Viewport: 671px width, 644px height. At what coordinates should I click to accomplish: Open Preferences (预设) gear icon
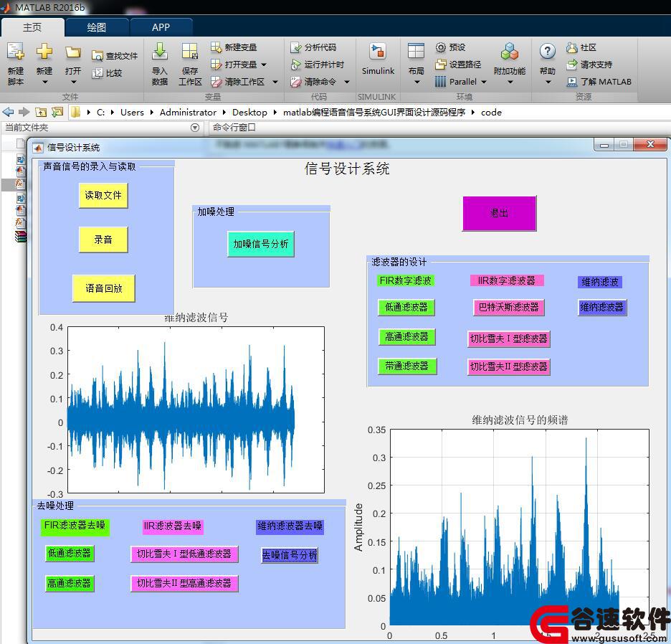tap(441, 47)
